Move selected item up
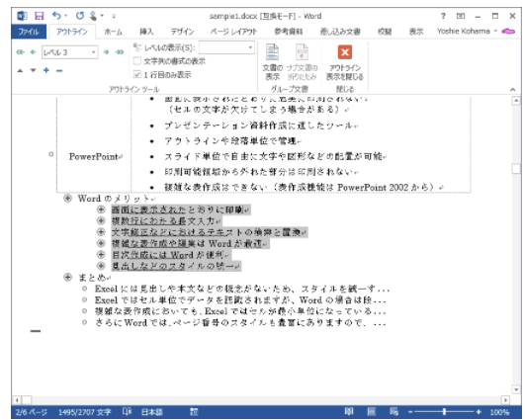Image resolution: width=525 pixels, height=420 pixels. click(20, 70)
